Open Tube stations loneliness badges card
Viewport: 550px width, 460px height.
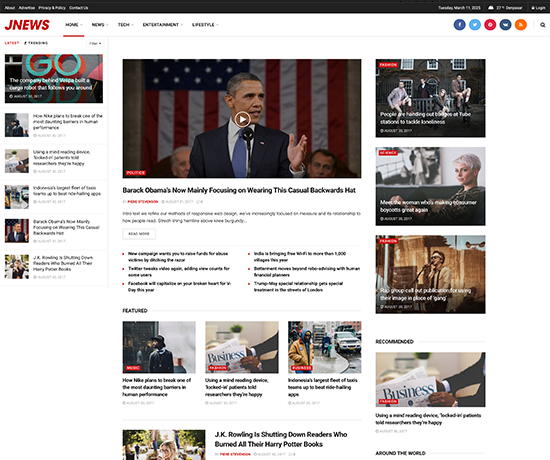tap(430, 98)
